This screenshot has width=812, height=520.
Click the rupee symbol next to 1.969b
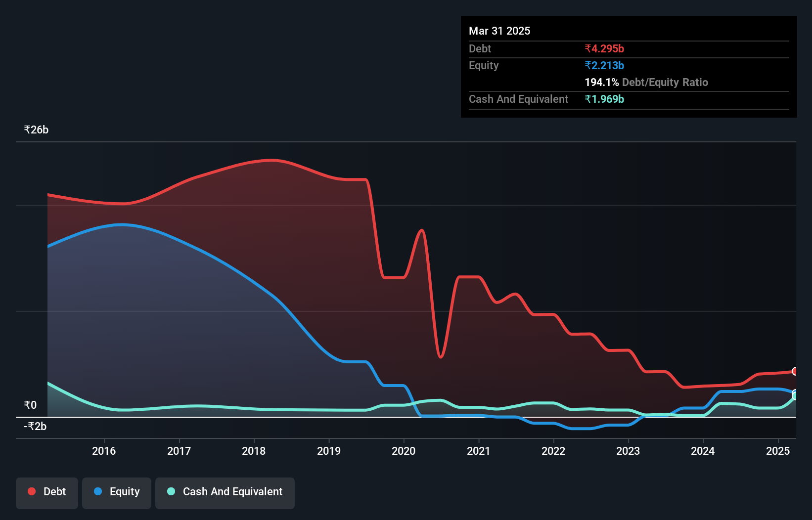click(587, 99)
